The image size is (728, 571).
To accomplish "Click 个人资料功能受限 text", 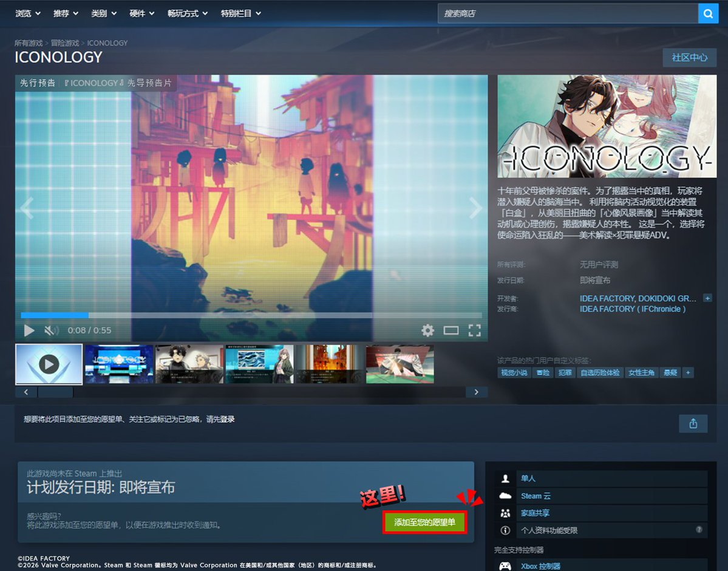I will (x=549, y=530).
